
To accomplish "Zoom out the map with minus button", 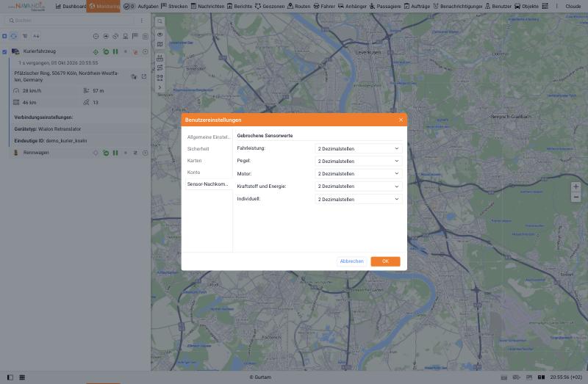I will (576, 197).
